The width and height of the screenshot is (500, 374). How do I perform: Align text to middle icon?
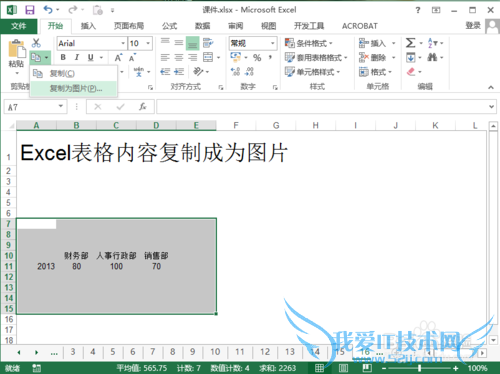[179, 43]
